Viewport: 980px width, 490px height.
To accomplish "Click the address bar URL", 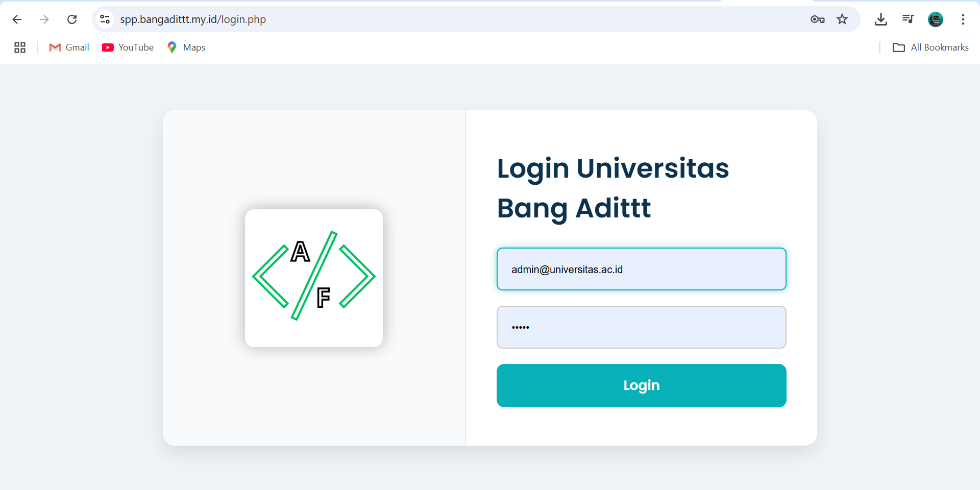I will [x=193, y=19].
